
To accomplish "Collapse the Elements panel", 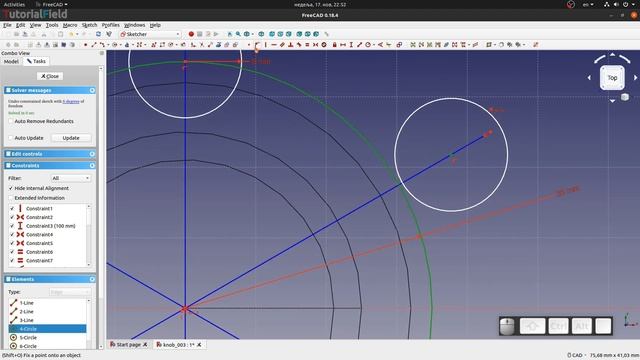I will pyautogui.click(x=92, y=279).
